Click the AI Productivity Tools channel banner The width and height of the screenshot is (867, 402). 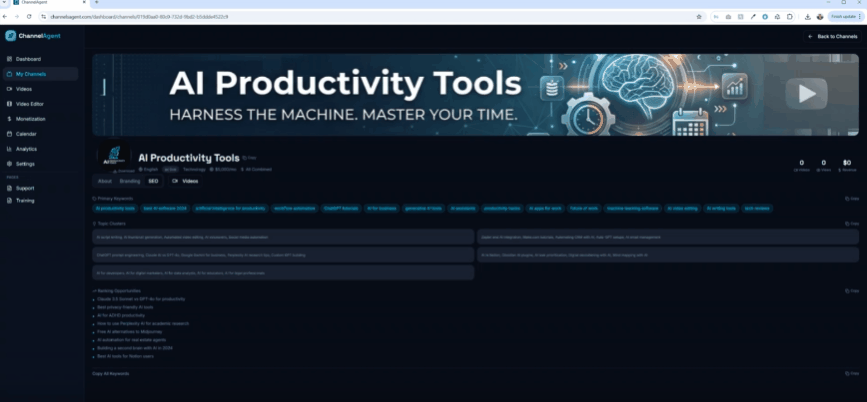[476, 95]
